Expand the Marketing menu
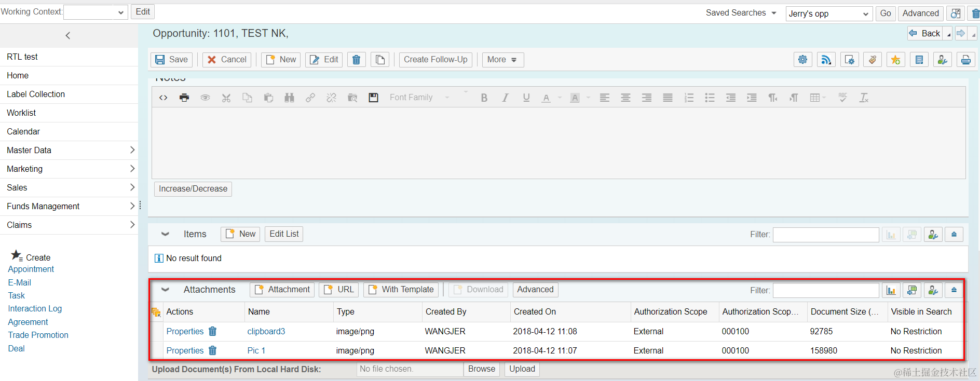The width and height of the screenshot is (980, 381). (69, 169)
